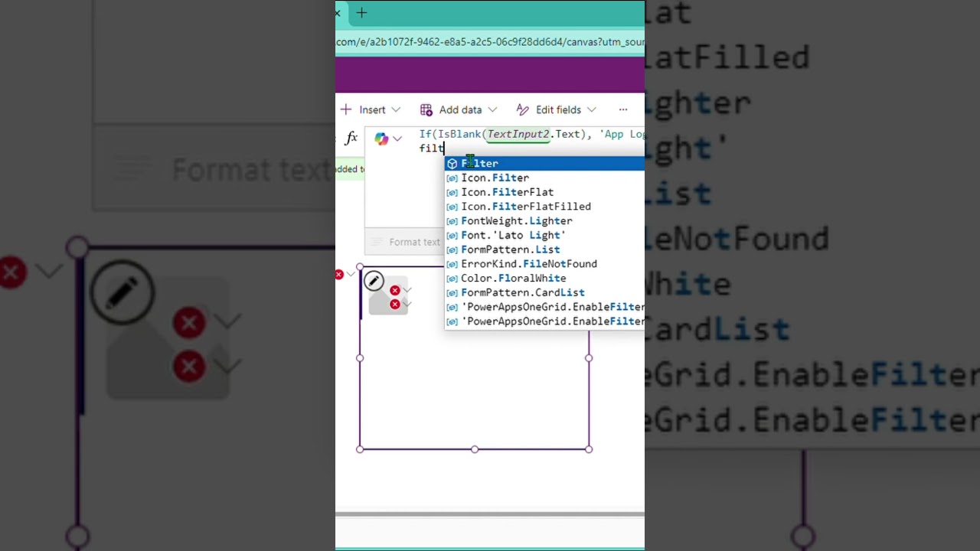This screenshot has width=980, height=551.
Task: Click the Insert plus icon
Action: tap(346, 109)
